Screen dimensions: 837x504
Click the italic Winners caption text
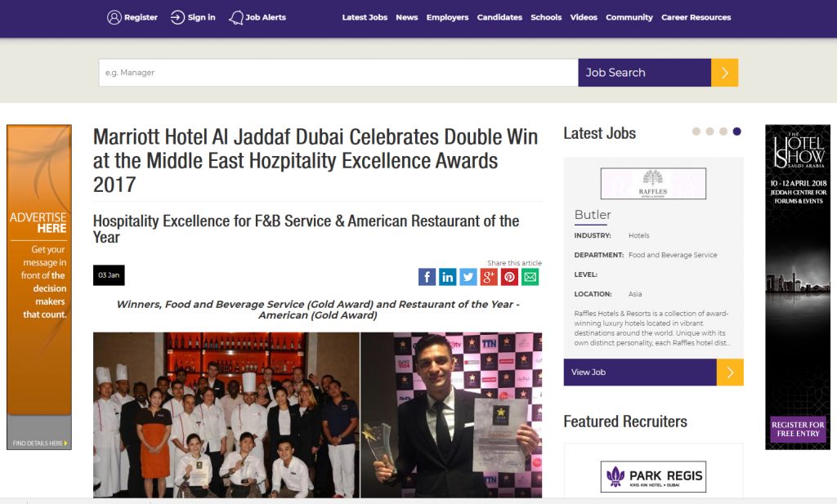318,310
